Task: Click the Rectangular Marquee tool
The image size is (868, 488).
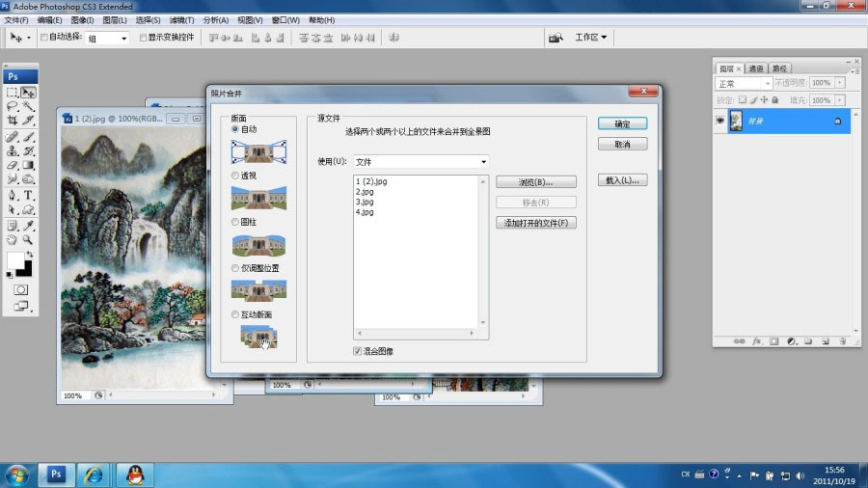Action: (x=12, y=93)
